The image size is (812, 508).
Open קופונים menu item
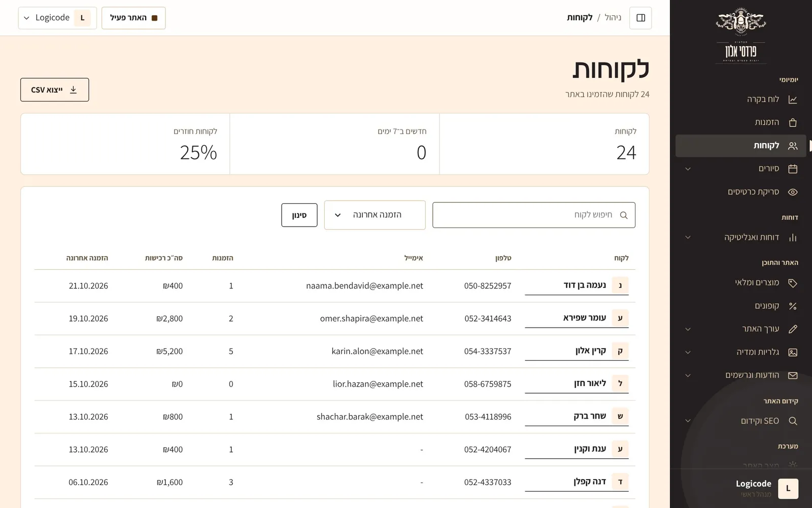(740, 306)
